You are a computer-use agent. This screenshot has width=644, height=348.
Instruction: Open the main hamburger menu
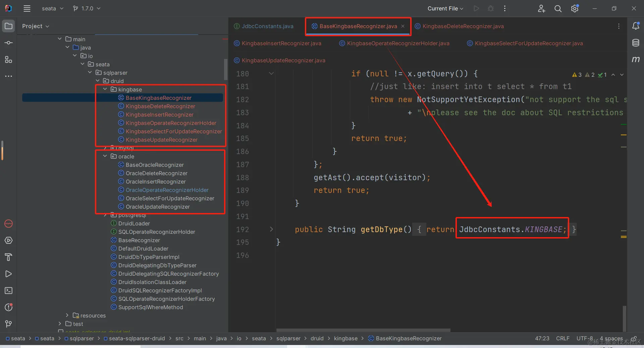coord(27,8)
